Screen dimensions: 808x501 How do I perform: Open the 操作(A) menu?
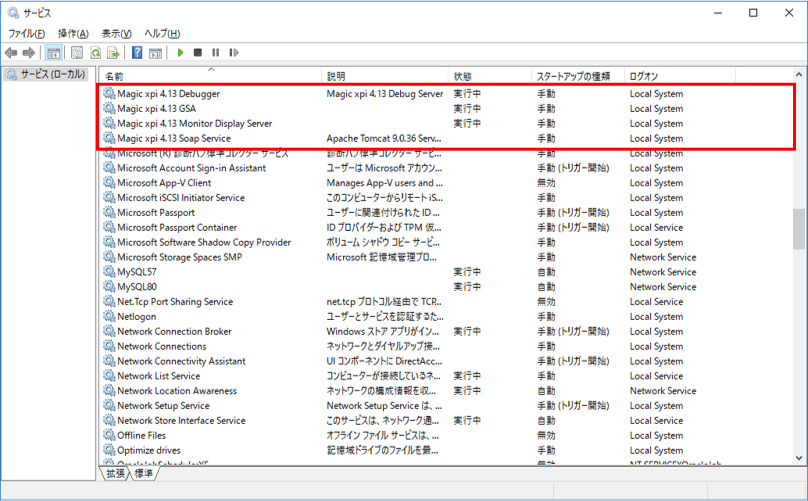73,33
